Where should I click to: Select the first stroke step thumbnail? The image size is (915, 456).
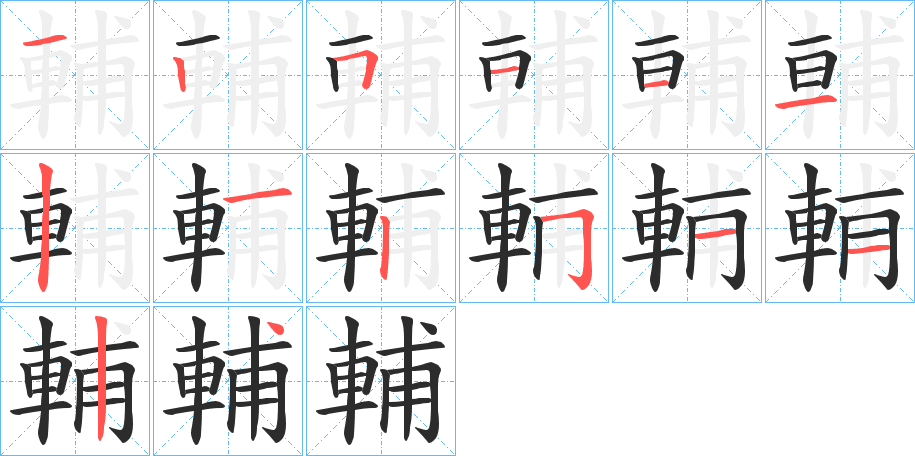click(75, 75)
